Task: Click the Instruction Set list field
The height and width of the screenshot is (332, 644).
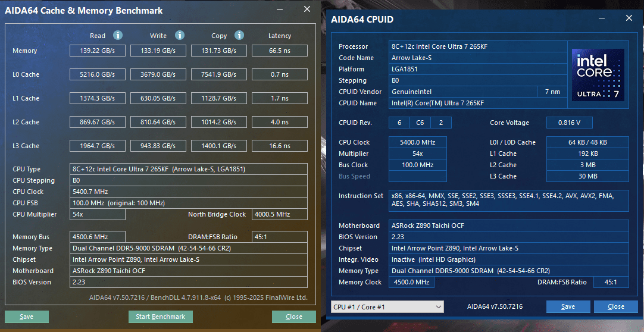Action: click(x=508, y=201)
